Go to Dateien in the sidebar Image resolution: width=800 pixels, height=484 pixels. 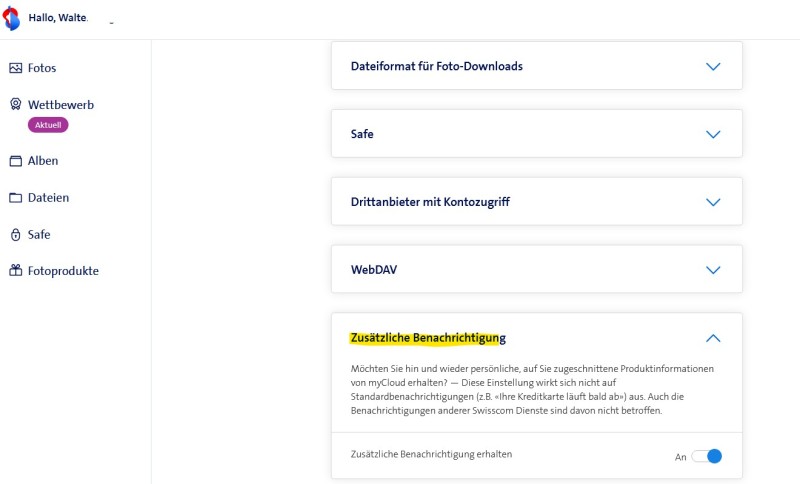48,198
